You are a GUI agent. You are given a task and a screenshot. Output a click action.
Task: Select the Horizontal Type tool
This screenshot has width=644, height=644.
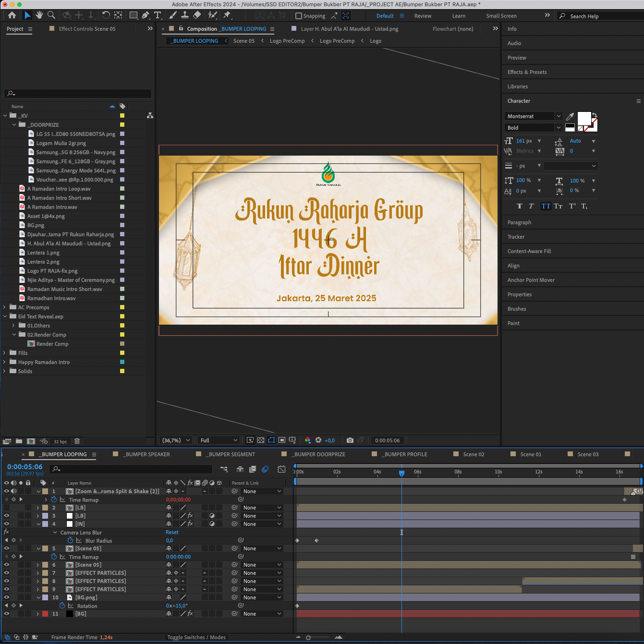tap(158, 15)
